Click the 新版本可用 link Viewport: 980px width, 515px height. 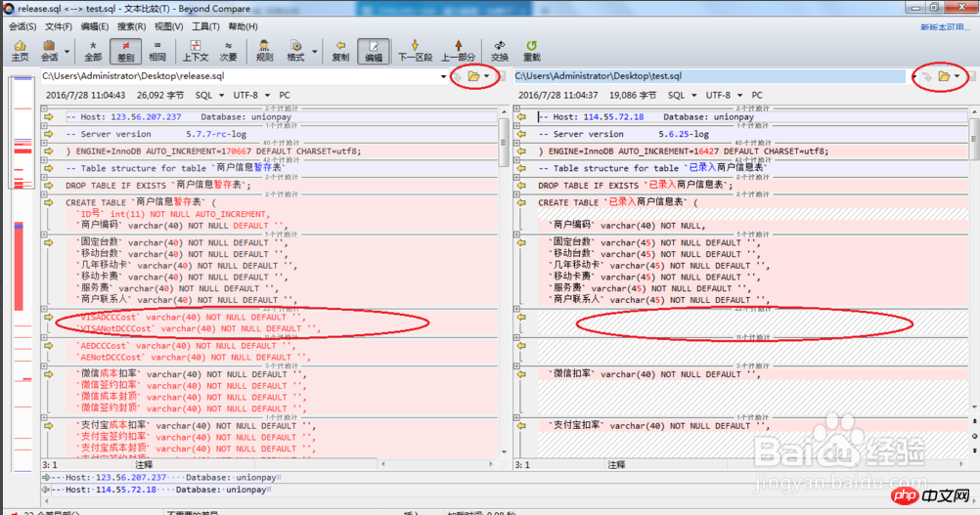tap(945, 26)
